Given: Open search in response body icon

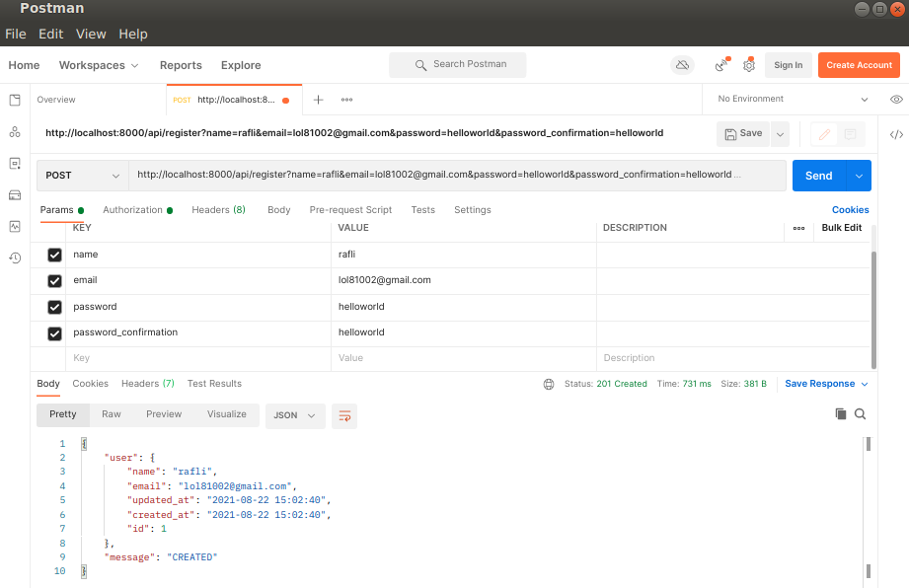Looking at the screenshot, I should point(860,415).
